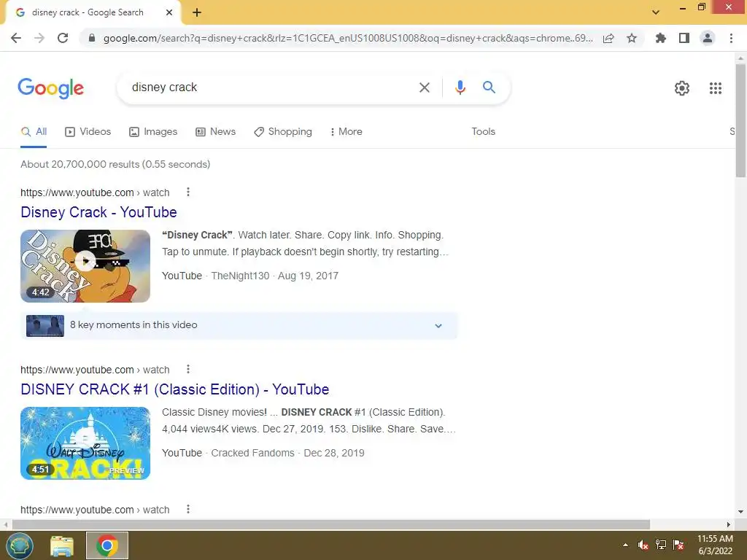Expand the More search categories
Screen dimensions: 747x560
pyautogui.click(x=347, y=132)
